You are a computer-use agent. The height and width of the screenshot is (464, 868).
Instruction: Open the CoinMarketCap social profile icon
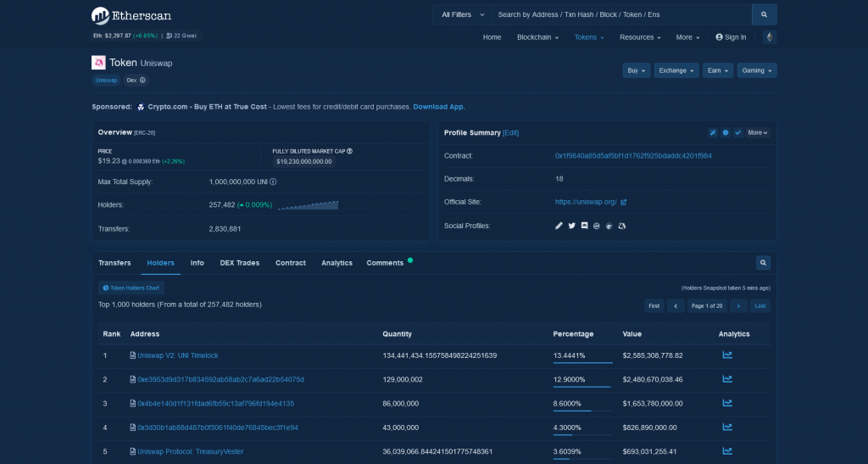(596, 226)
